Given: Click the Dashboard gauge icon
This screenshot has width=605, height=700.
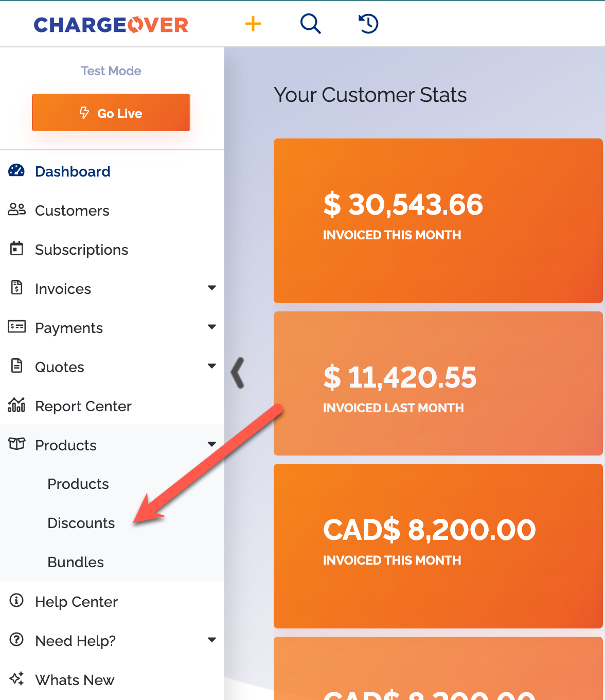Looking at the screenshot, I should [16, 170].
